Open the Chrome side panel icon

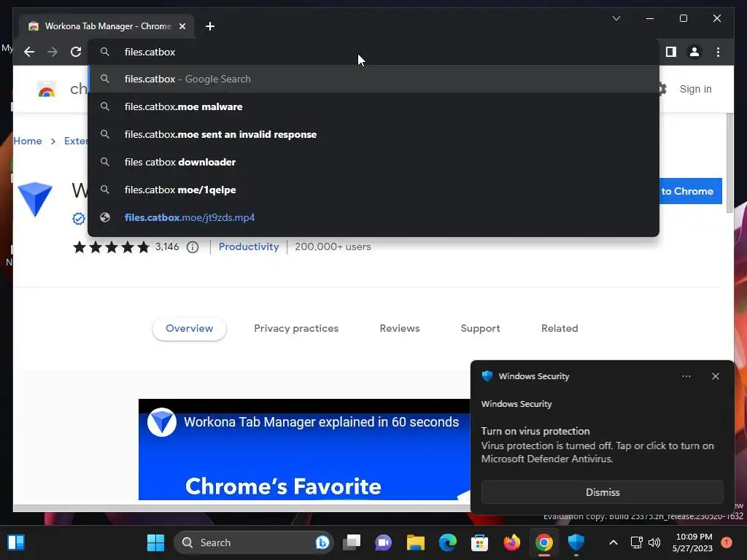(671, 52)
